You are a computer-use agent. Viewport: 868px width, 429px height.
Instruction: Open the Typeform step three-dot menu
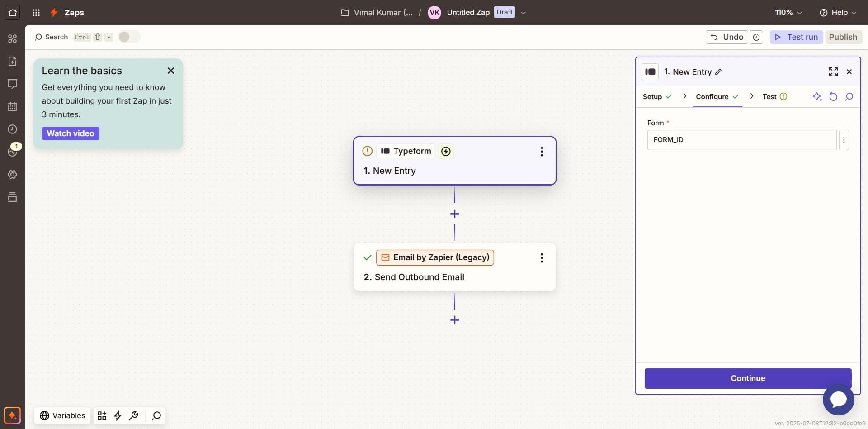coord(542,152)
